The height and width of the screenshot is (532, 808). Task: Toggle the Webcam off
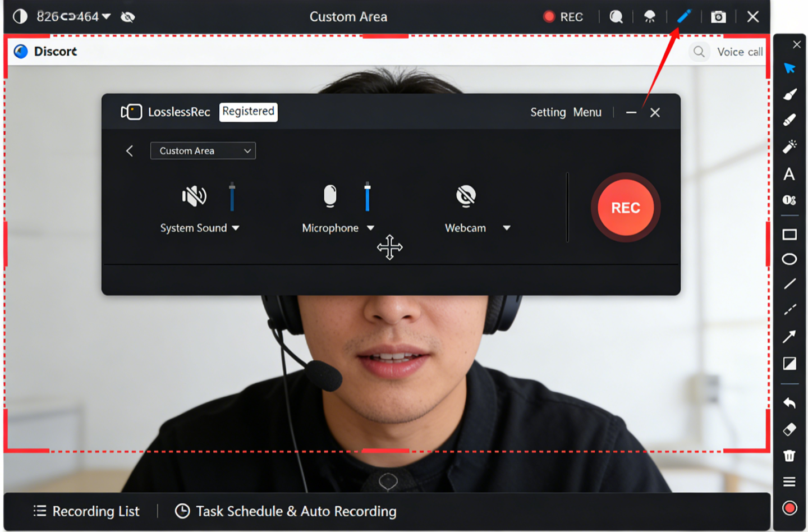[465, 195]
